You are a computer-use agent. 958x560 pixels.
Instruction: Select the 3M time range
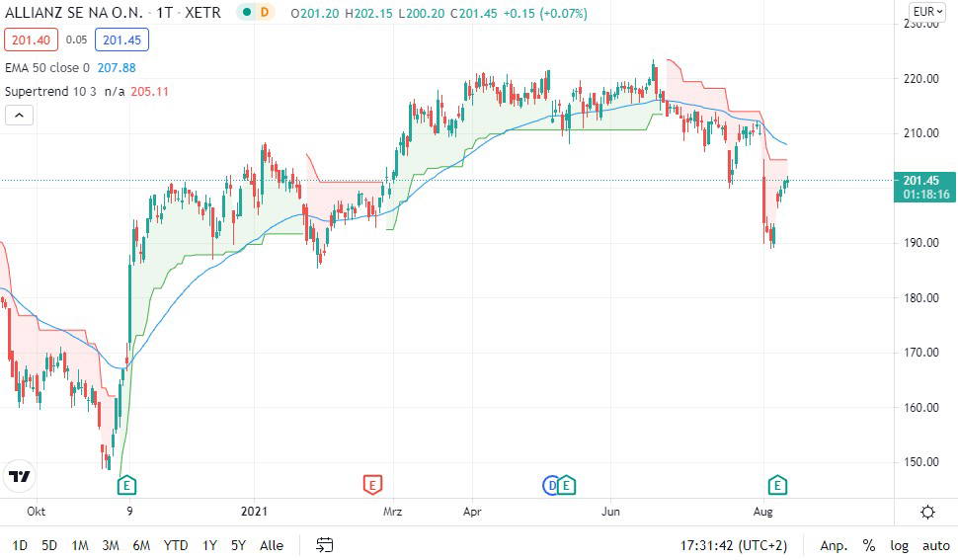click(x=111, y=545)
